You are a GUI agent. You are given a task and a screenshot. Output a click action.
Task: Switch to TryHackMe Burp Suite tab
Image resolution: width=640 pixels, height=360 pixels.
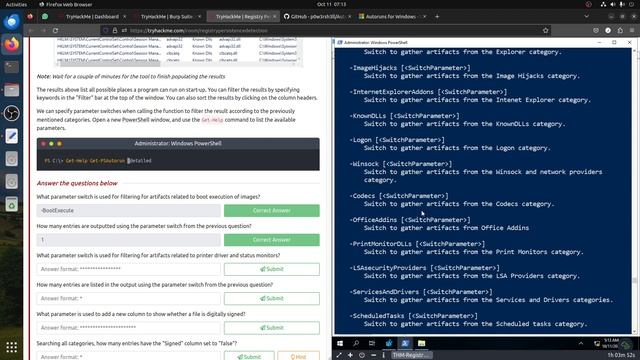point(167,16)
